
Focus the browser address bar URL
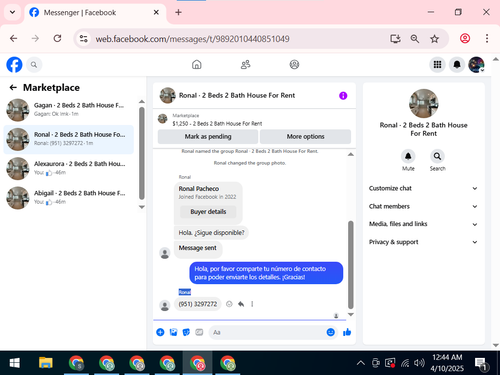coord(192,39)
